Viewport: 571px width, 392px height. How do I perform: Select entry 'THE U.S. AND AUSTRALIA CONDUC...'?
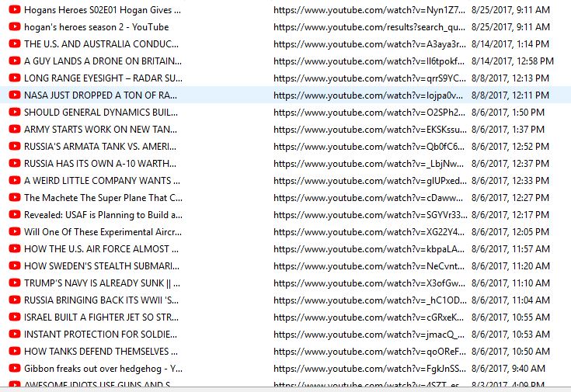pos(101,44)
